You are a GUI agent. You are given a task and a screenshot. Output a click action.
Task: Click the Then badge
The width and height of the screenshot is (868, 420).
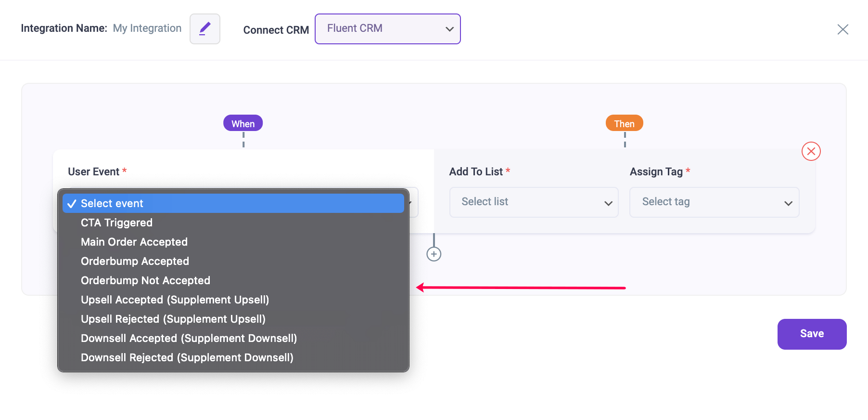click(x=624, y=123)
